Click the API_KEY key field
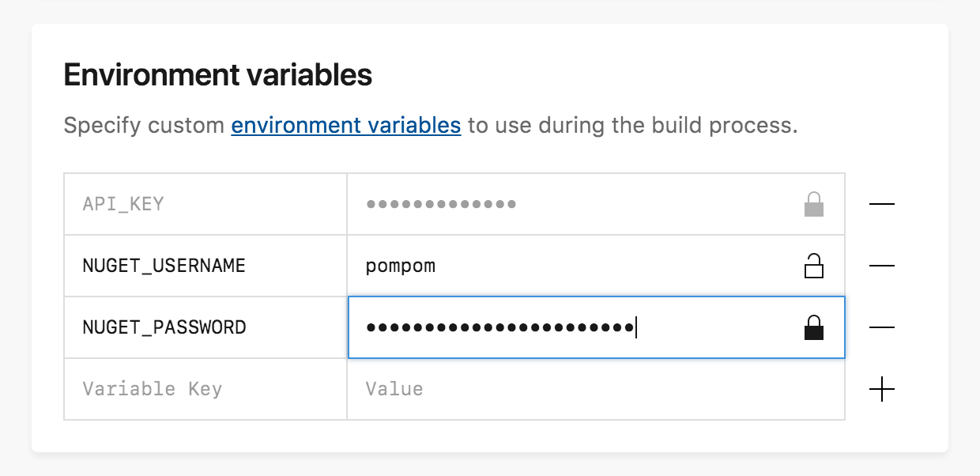The height and width of the screenshot is (476, 980). [205, 205]
